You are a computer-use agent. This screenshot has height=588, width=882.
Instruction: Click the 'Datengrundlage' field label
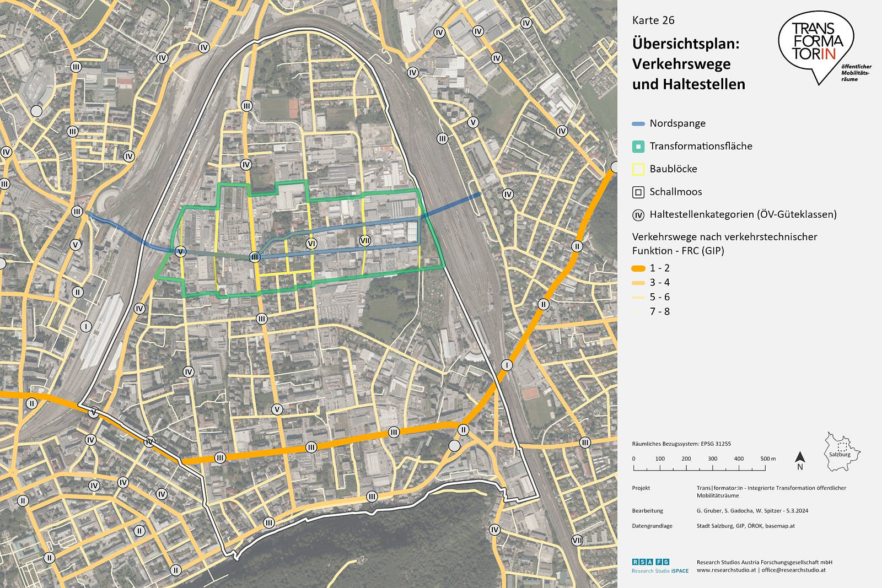coord(652,526)
